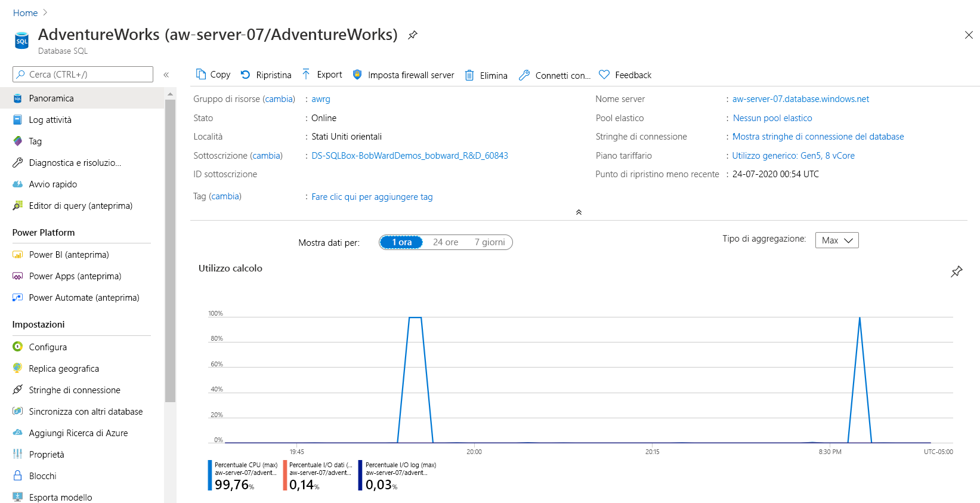Open the awrg resource group link

[x=321, y=99]
